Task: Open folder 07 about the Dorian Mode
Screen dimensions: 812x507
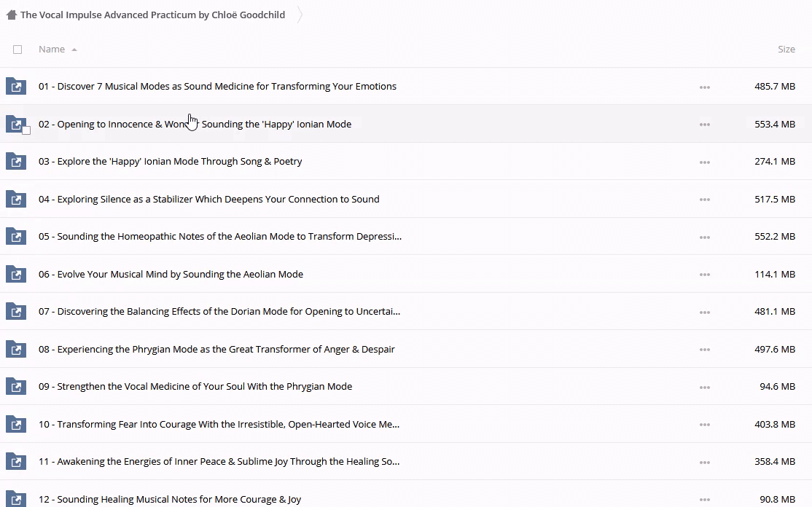Action: point(219,312)
